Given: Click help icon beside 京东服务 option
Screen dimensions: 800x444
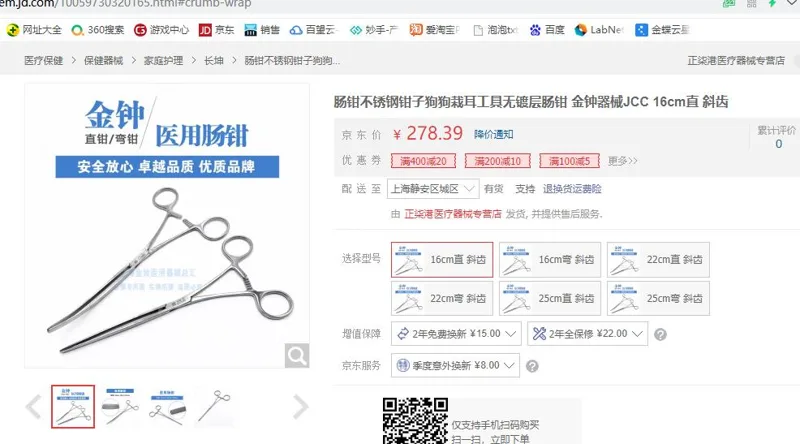Looking at the screenshot, I should (x=532, y=366).
